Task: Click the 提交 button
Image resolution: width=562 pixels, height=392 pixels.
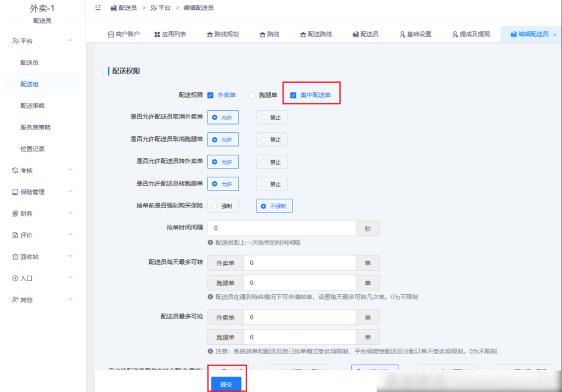Action: 227,384
